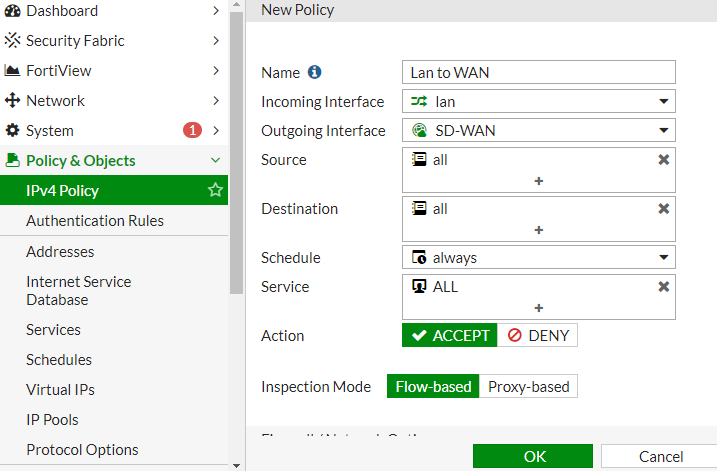
Task: Select Proxy-based inspection mode
Action: tap(529, 386)
